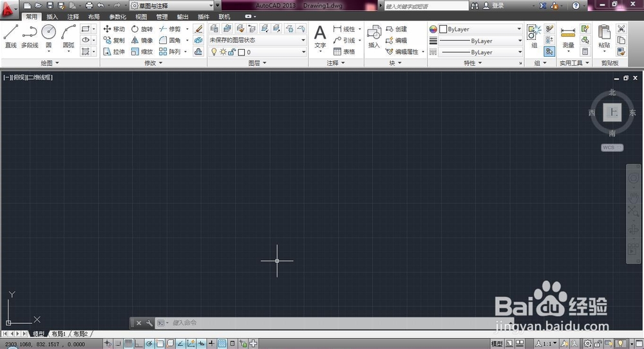Click the WCS button under the ViewCube
The height and width of the screenshot is (349, 644).
click(612, 147)
